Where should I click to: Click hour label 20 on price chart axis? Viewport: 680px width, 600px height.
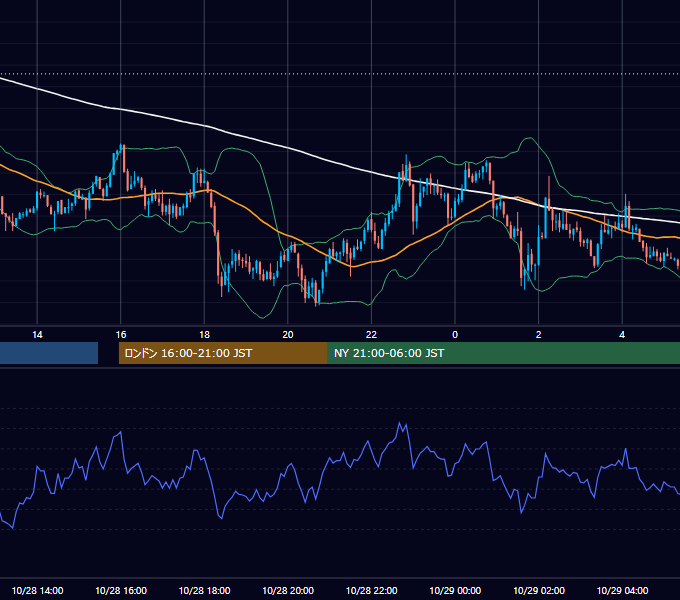click(x=288, y=335)
